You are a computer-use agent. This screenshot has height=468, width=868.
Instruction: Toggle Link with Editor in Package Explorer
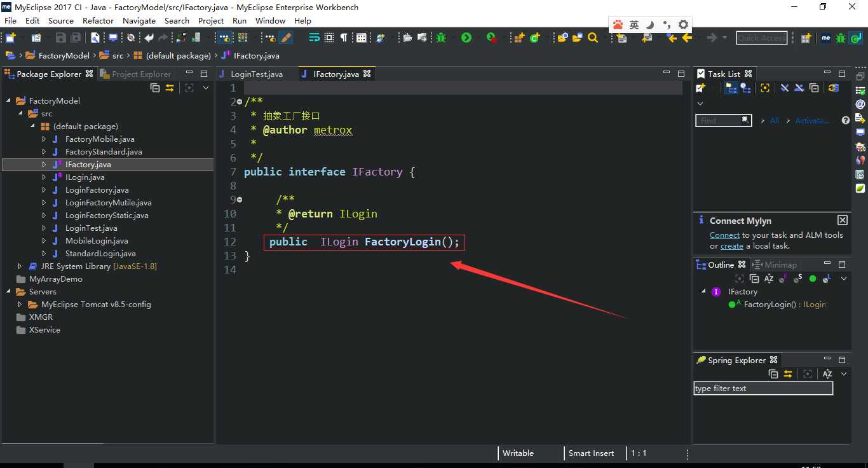[x=170, y=88]
